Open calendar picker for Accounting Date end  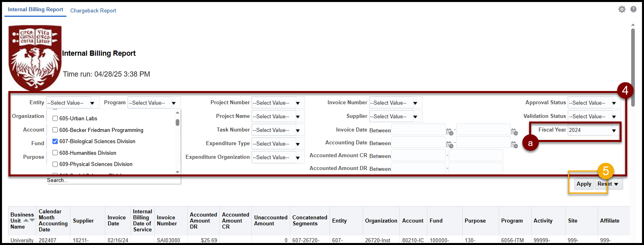pyautogui.click(x=514, y=144)
